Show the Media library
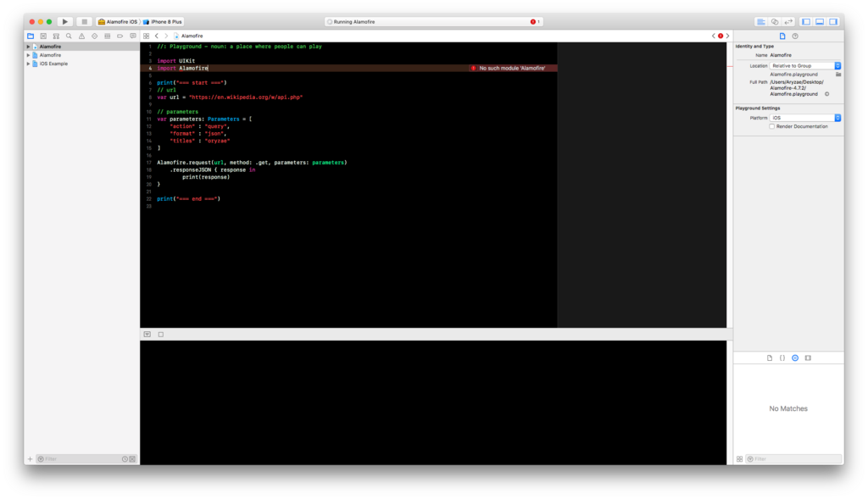 (808, 358)
